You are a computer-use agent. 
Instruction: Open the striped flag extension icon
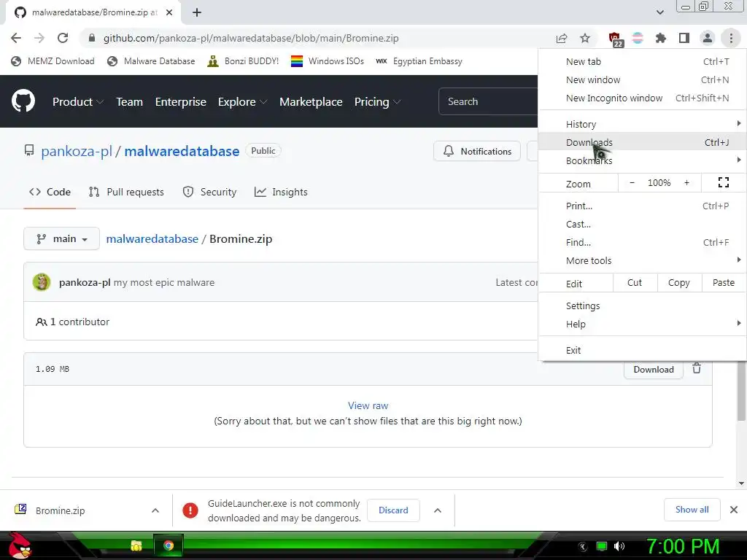[x=638, y=38]
